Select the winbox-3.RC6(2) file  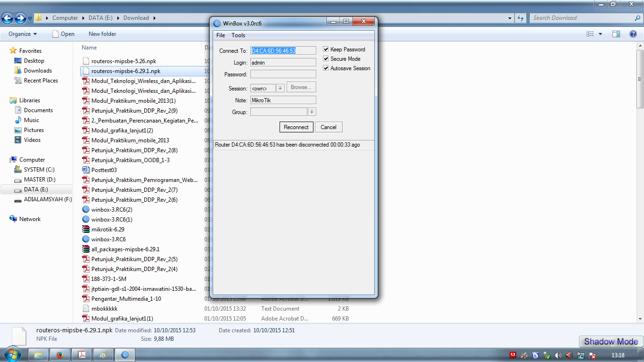click(112, 210)
